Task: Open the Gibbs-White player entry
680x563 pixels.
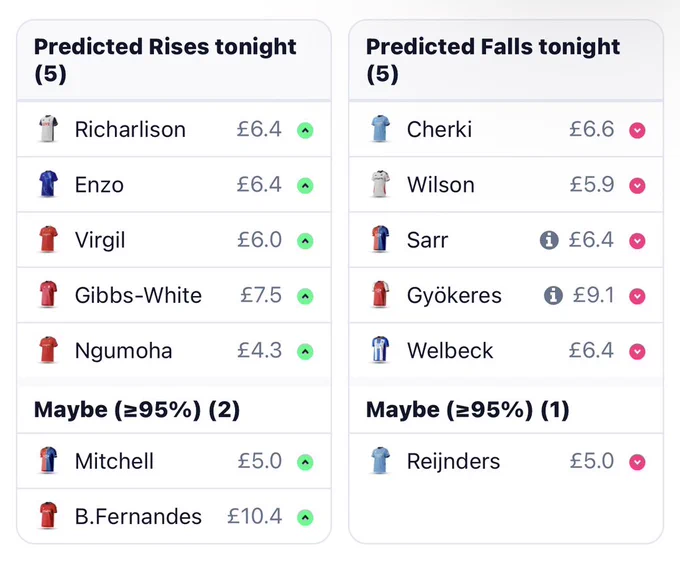Action: coord(174,295)
